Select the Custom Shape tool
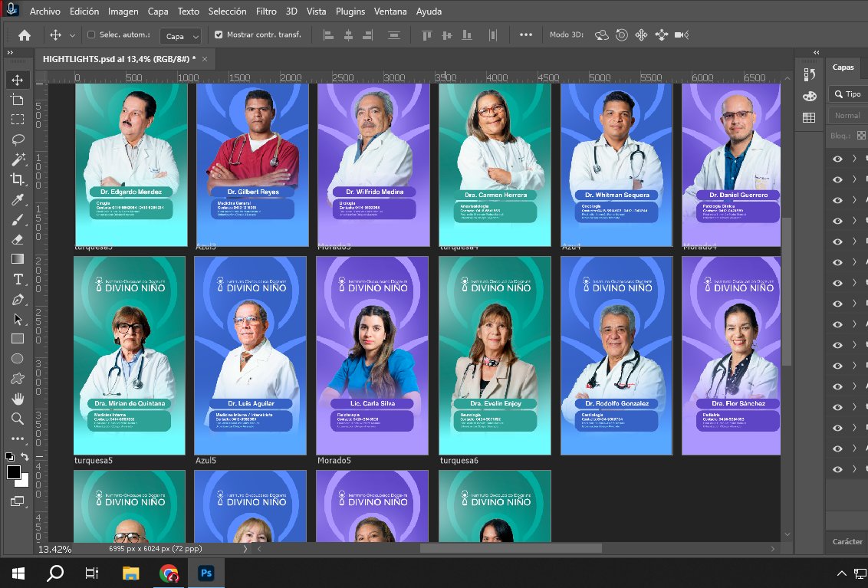The height and width of the screenshot is (588, 868). click(x=18, y=379)
